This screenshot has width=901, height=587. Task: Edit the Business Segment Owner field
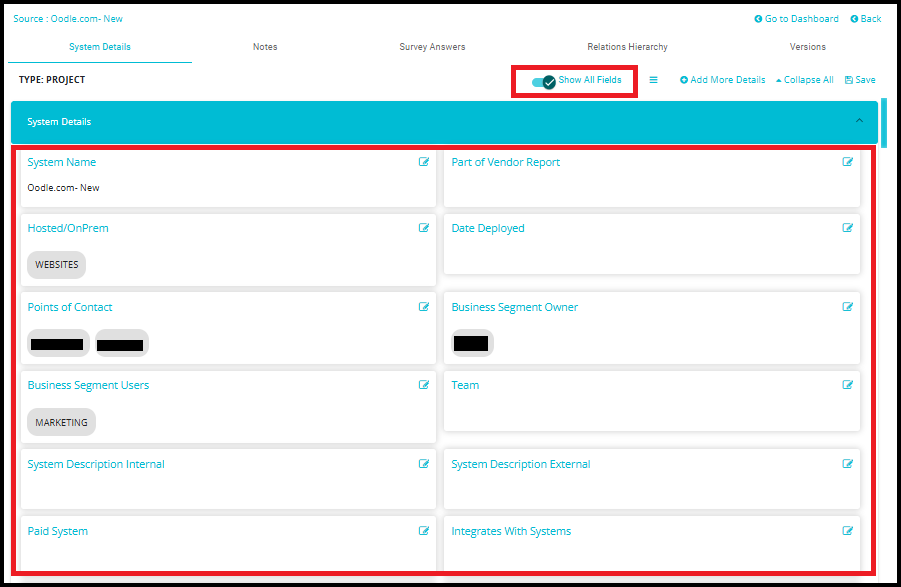848,307
